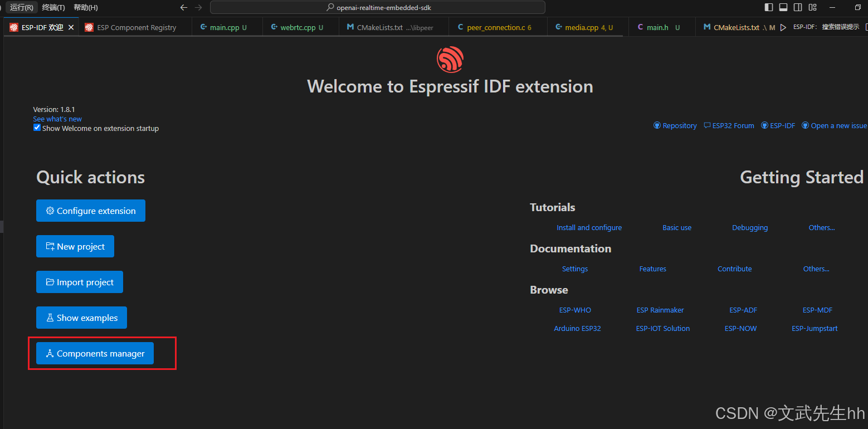Open the ESP32 Forum link
Screen dimensions: 868x429
tap(729, 126)
